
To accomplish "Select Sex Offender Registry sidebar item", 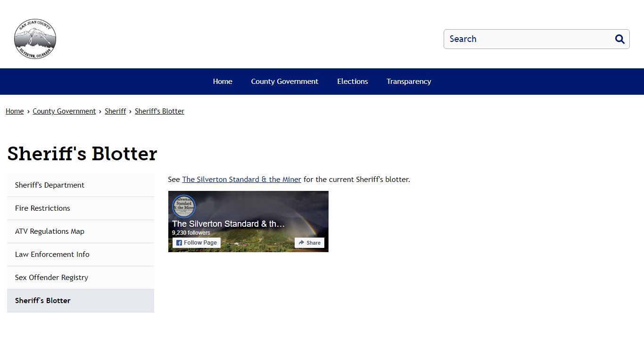I will point(81,278).
